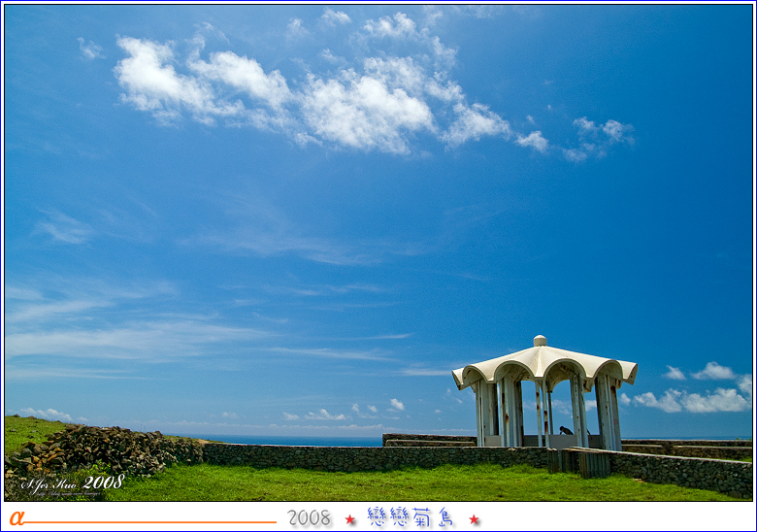Viewport: 757px width, 532px height.
Task: Select the gray "2008" caption text
Action: pyautogui.click(x=310, y=518)
